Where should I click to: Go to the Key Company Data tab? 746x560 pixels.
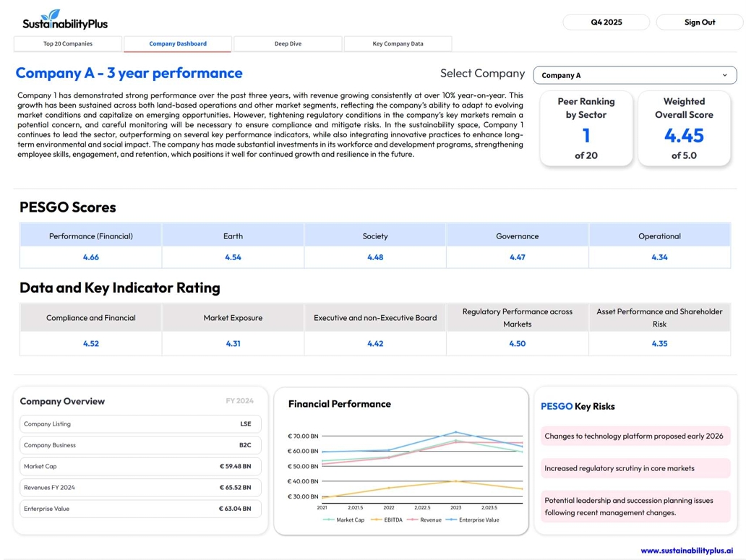pos(398,44)
